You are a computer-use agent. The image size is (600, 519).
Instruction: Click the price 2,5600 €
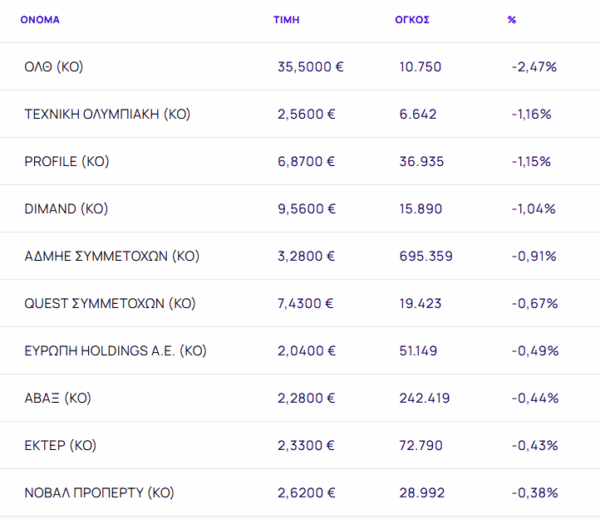point(307,114)
